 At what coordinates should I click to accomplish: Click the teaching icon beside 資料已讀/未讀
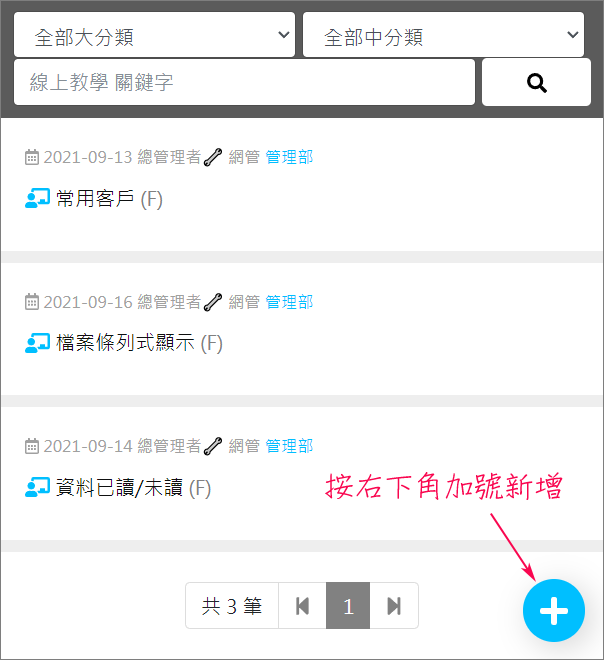37,487
